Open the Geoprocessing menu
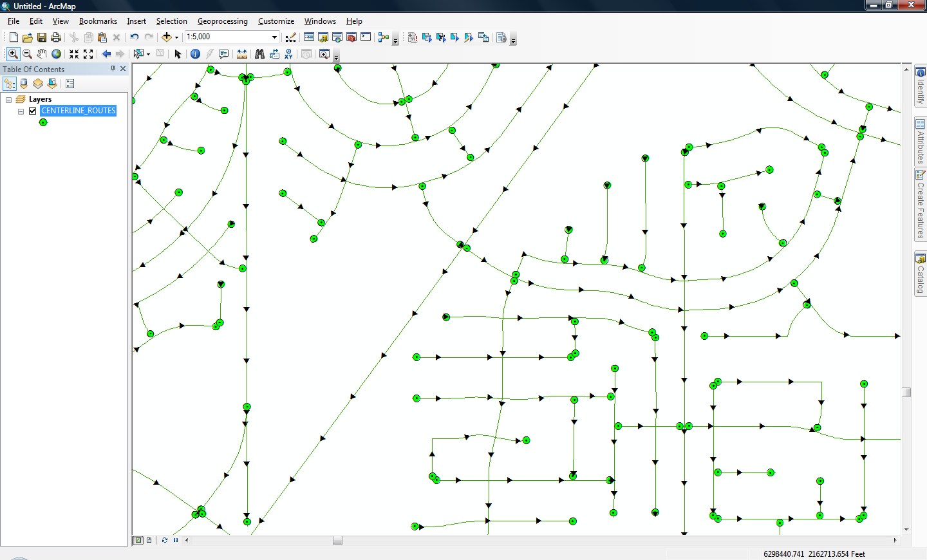The image size is (927, 560). (223, 21)
